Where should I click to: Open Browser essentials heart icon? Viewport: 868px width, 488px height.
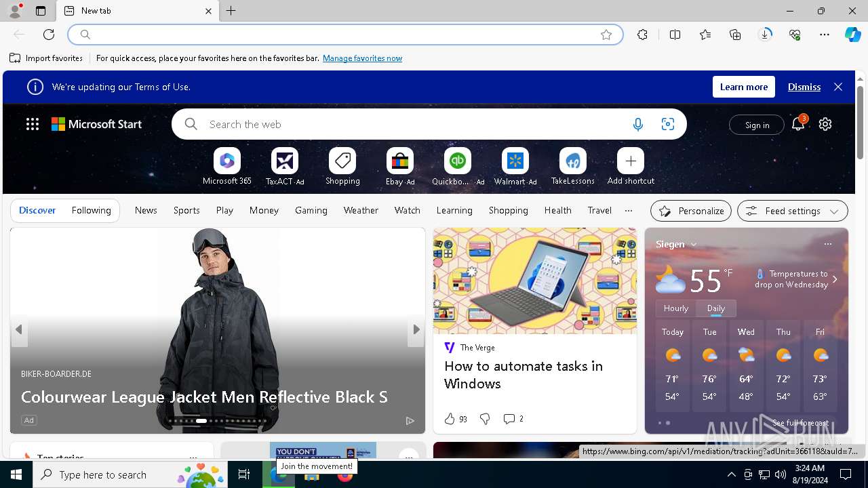795,35
